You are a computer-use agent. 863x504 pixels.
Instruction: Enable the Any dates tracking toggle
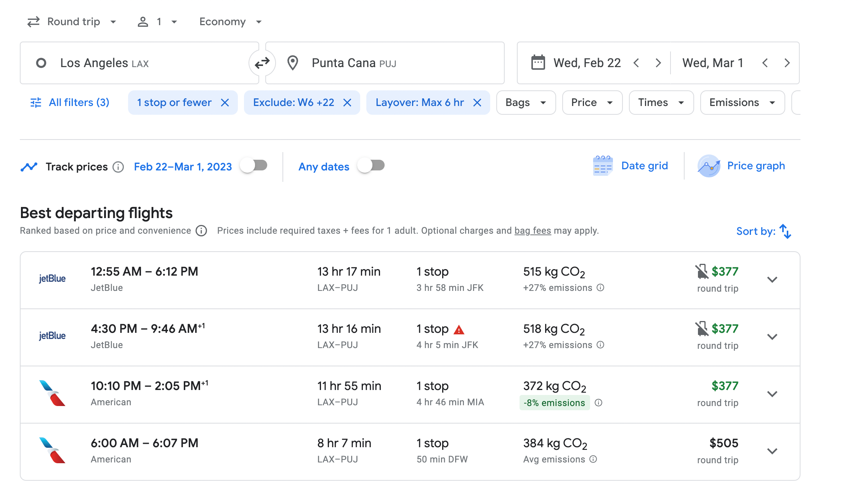coord(371,166)
